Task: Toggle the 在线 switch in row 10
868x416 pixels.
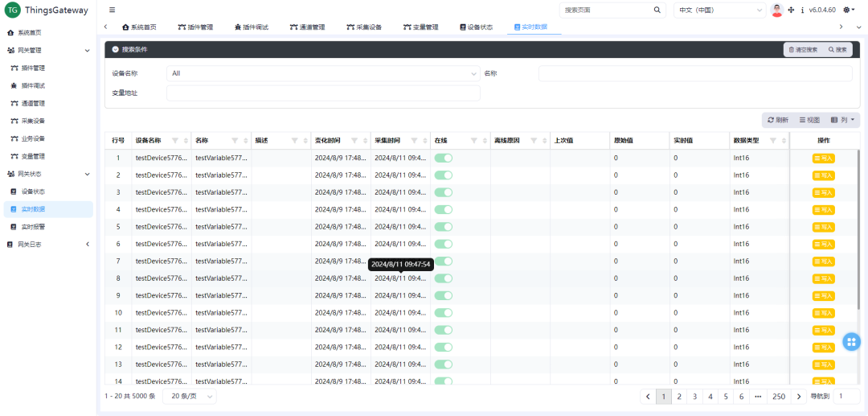Action: [444, 312]
